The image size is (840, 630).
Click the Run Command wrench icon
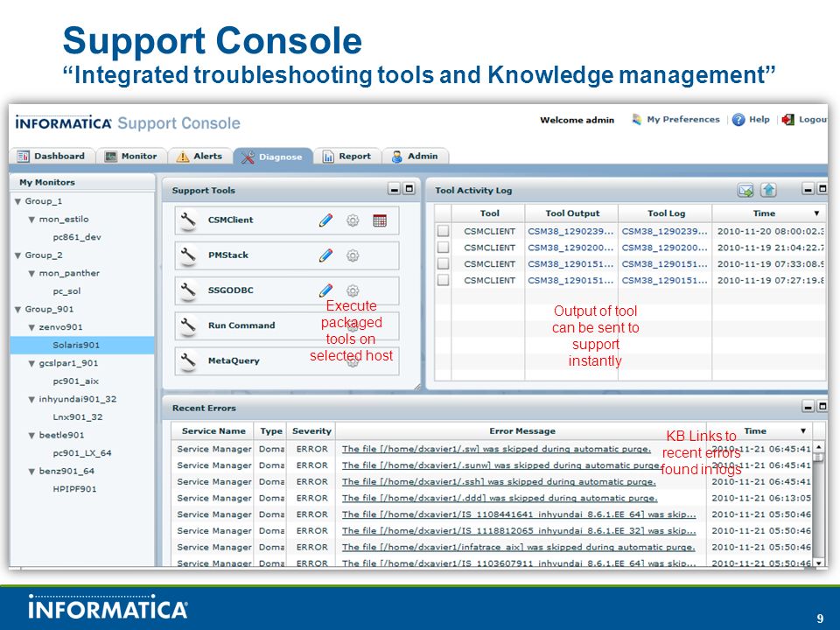[x=188, y=325]
